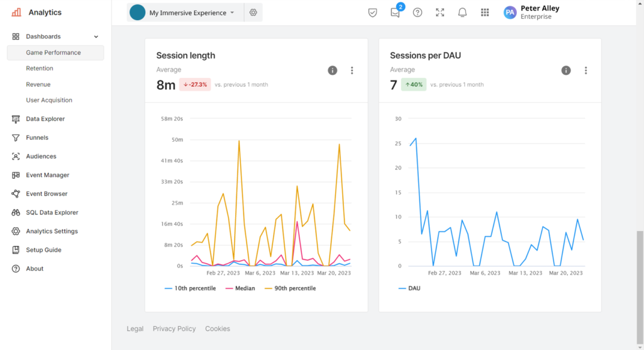Select Game Performance dashboard
Screen dimensions: 644x350
click(55, 53)
